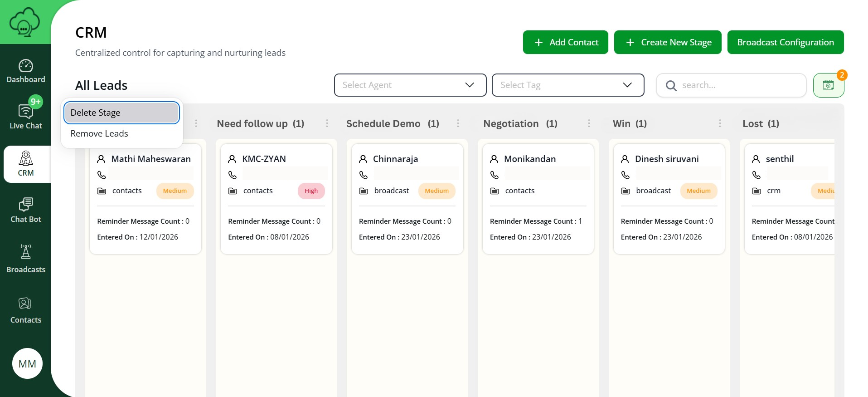The width and height of the screenshot is (868, 397).
Task: Choose Delete Stage from the menu
Action: 121,113
